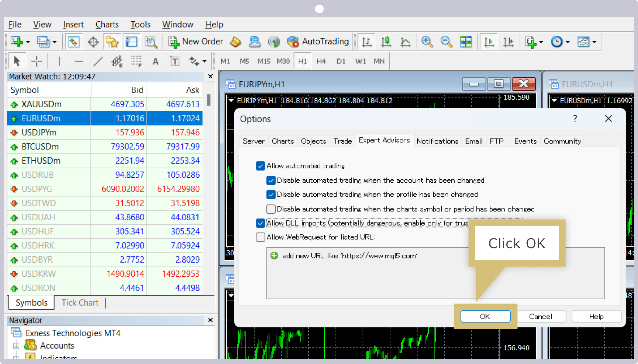Open the EURUSDm chart header dropdown triangle
The width and height of the screenshot is (638, 364).
554,100
